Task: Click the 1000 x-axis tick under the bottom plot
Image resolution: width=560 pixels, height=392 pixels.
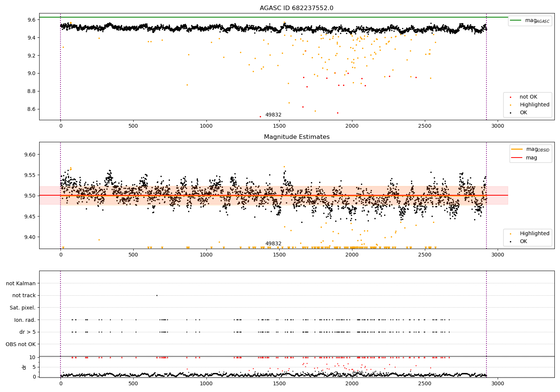Action: coord(206,383)
